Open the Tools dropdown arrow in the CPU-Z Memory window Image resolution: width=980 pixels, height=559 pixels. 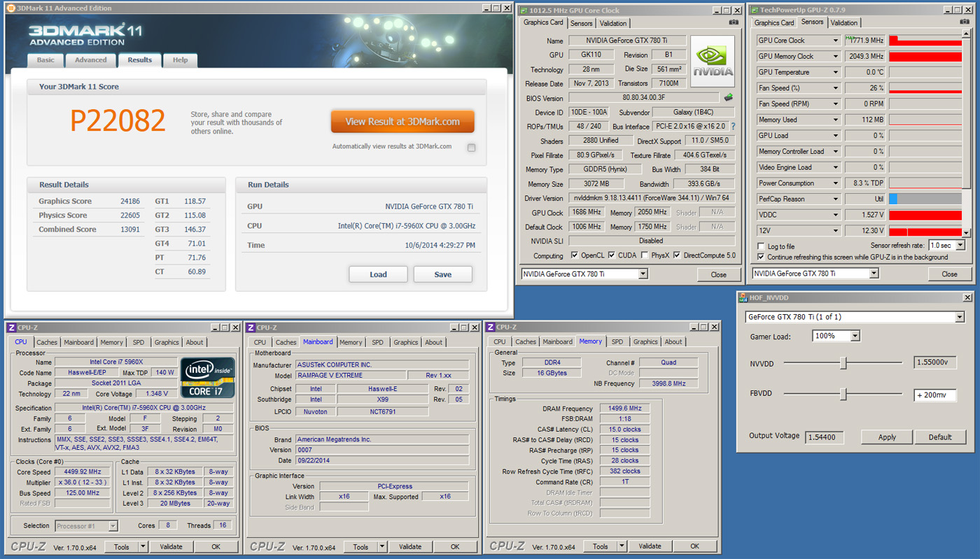[x=622, y=546]
